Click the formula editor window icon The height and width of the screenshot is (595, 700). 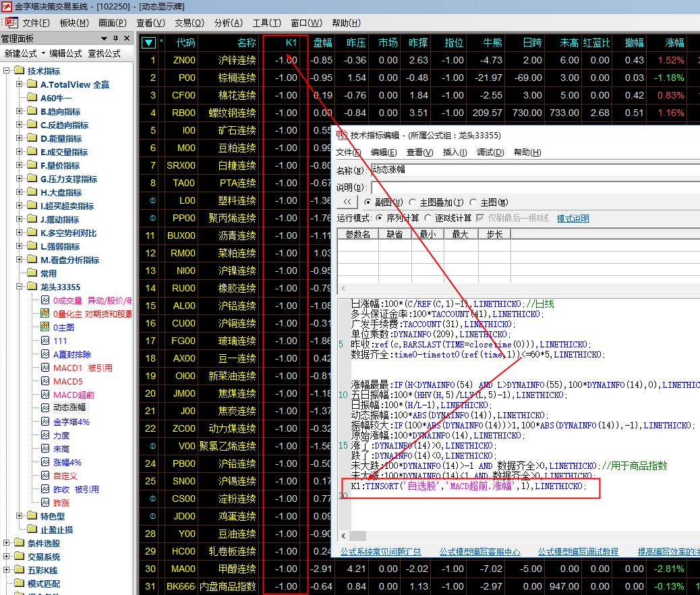coord(341,135)
